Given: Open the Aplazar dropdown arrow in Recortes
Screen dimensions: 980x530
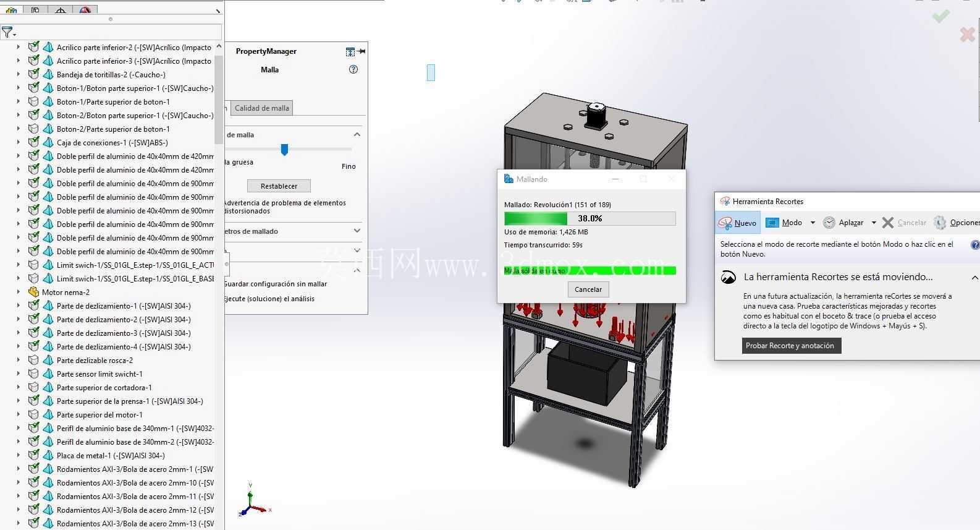Looking at the screenshot, I should [874, 223].
